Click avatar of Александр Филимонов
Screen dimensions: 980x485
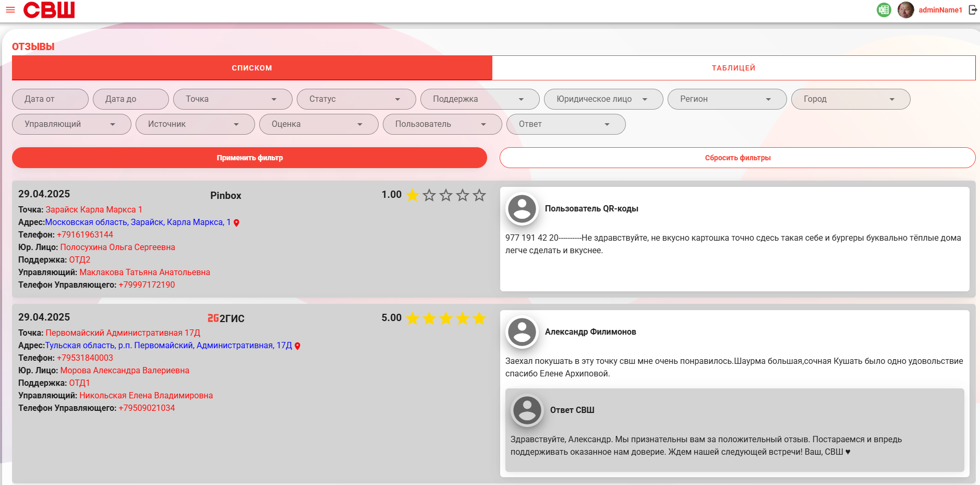(x=522, y=332)
